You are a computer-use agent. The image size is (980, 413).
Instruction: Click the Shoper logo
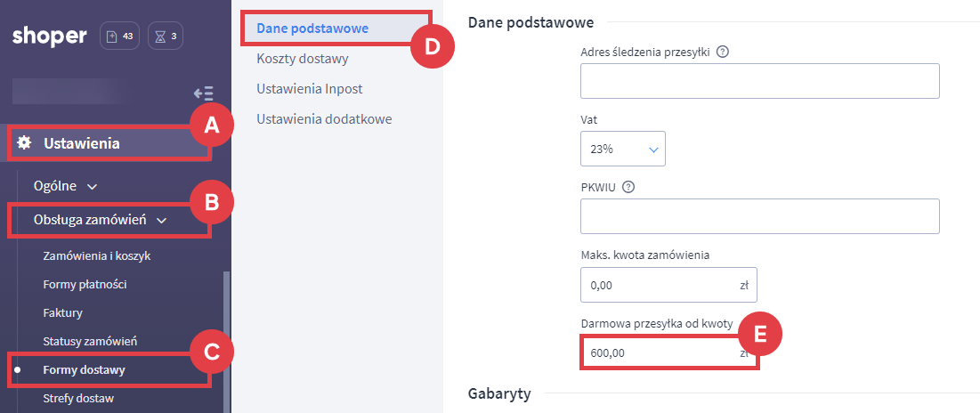coord(50,36)
